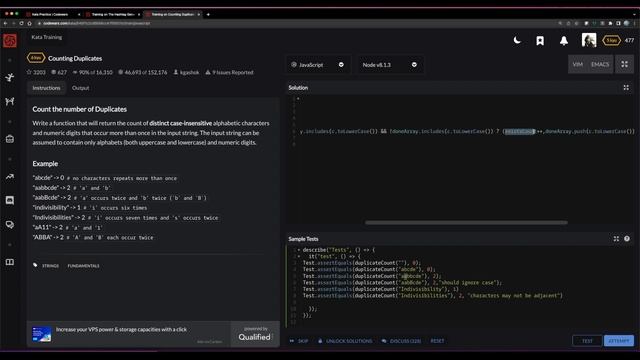The image size is (640, 360).
Task: Toggle dark mode with the moon icon
Action: 517,40
